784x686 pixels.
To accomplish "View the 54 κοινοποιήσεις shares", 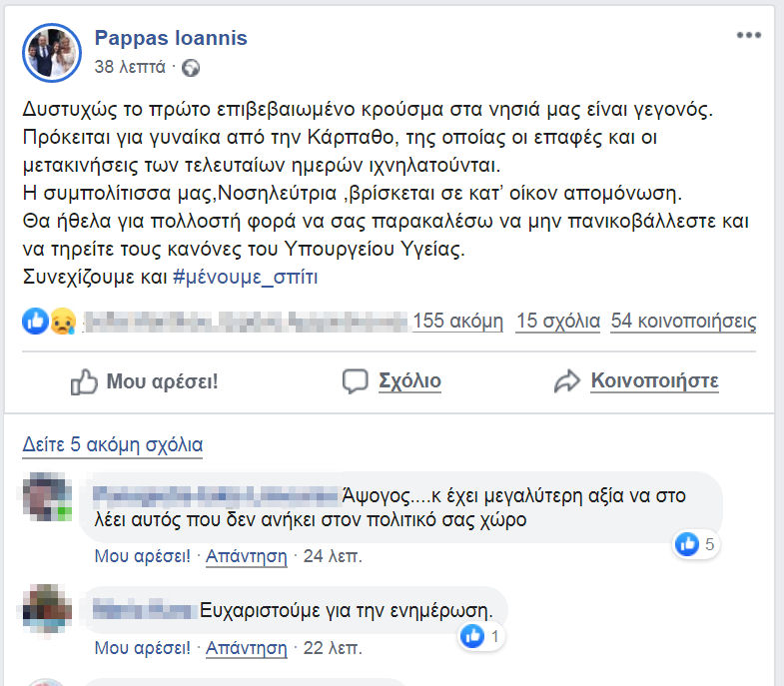I will pos(683,322).
